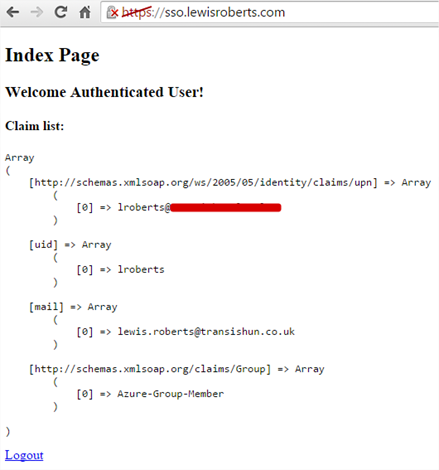Focus the sso.lewisroberts.com address bar
The image size is (439, 470).
point(269,12)
